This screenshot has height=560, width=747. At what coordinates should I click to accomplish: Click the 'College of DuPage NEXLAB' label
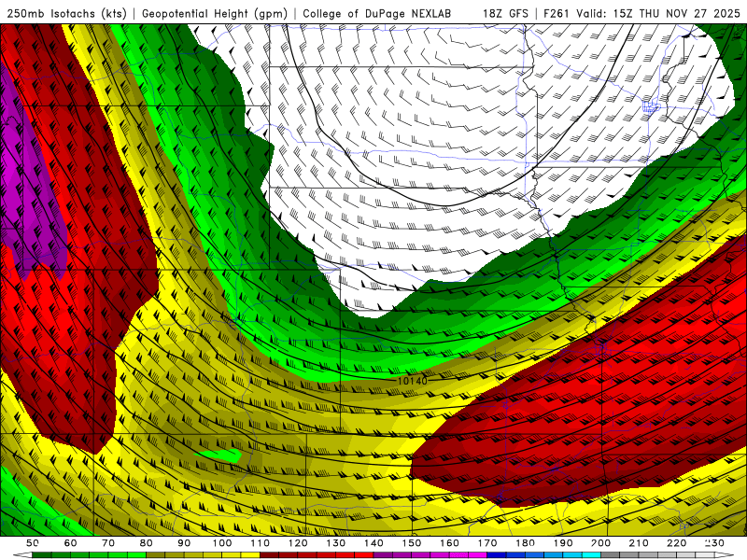click(x=377, y=14)
